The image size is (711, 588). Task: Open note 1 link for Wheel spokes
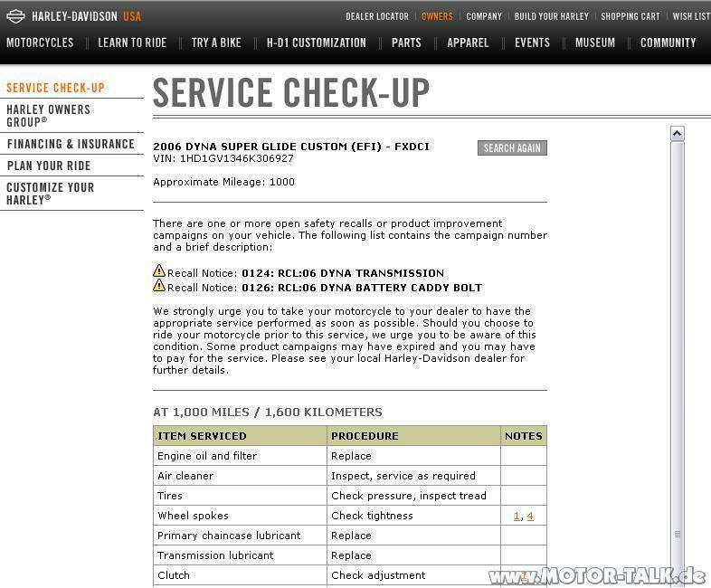pos(517,516)
